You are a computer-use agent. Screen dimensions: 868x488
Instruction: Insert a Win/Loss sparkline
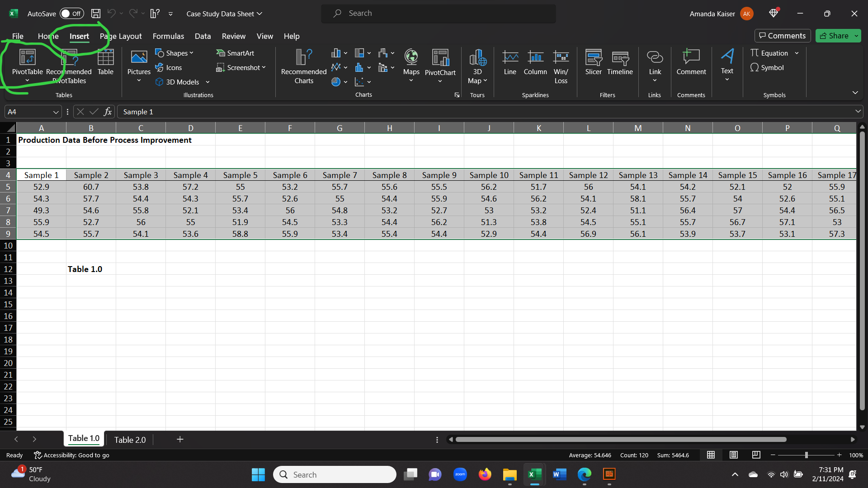561,66
